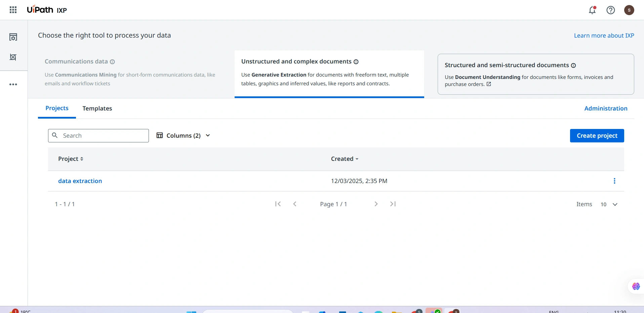
Task: Open the user profile avatar
Action: click(x=629, y=10)
